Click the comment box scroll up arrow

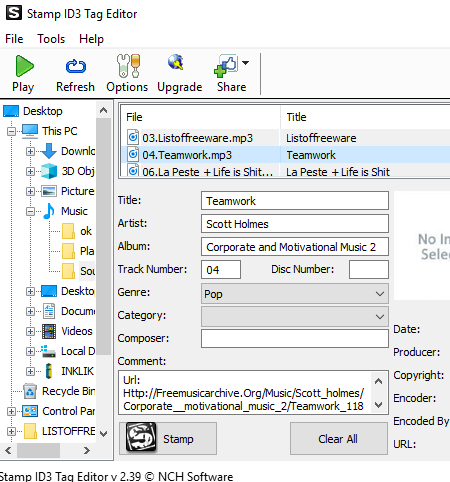pyautogui.click(x=378, y=381)
